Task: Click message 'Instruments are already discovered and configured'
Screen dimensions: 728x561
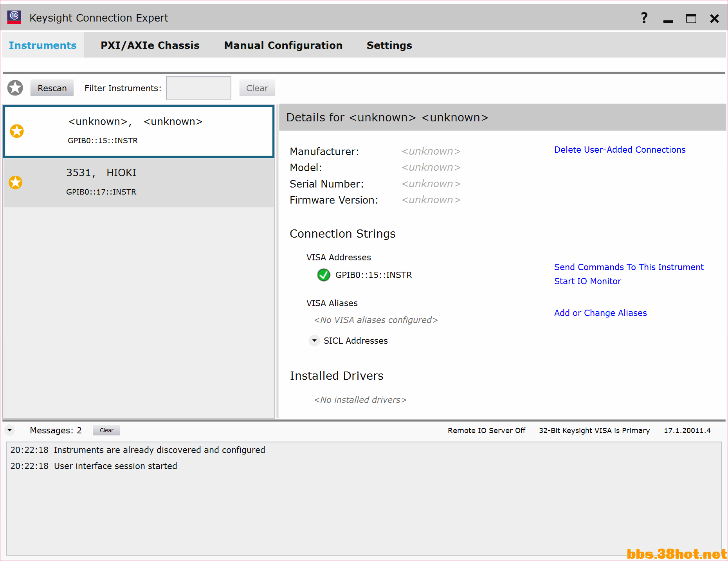Action: tap(159, 450)
